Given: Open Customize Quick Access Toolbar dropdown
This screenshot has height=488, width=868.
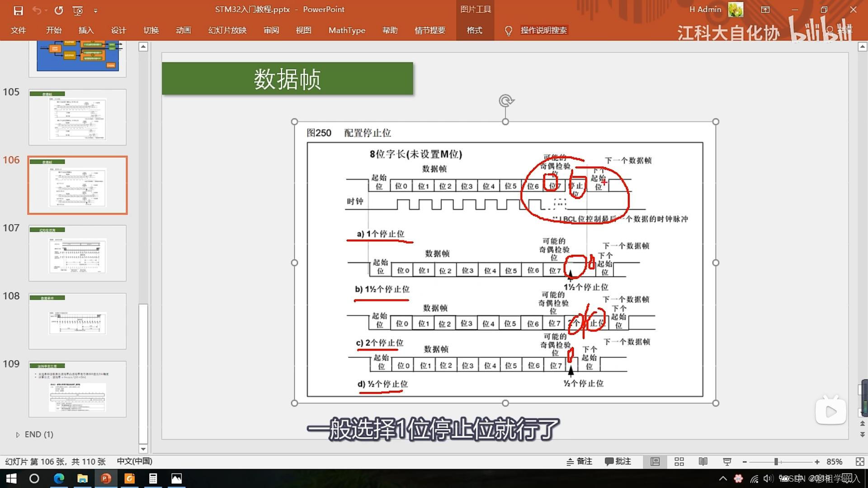Looking at the screenshot, I should [x=95, y=10].
